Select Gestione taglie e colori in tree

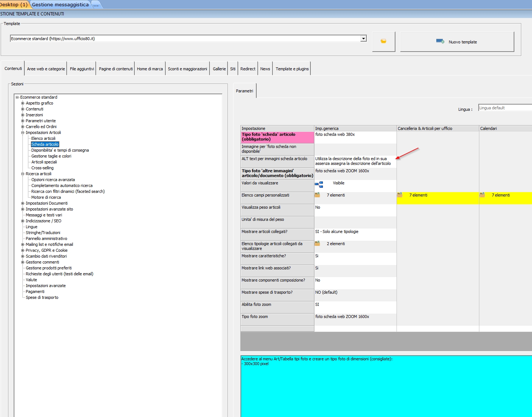click(x=51, y=156)
